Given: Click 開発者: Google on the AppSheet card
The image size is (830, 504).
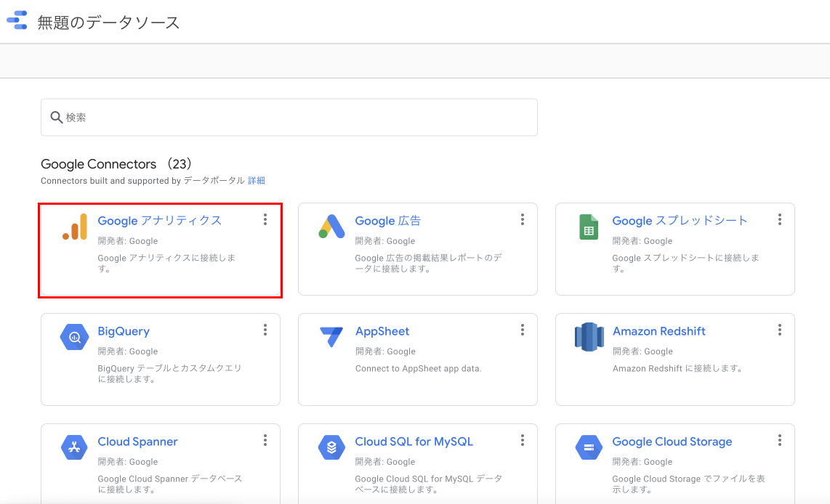Looking at the screenshot, I should click(385, 351).
